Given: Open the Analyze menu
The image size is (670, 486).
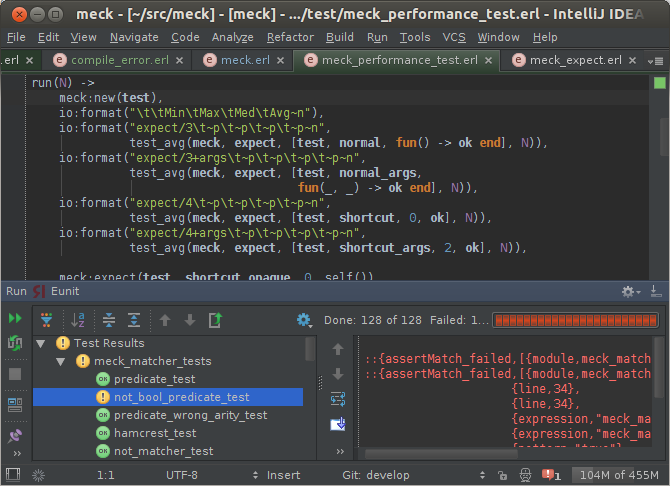Looking at the screenshot, I should [x=232, y=38].
